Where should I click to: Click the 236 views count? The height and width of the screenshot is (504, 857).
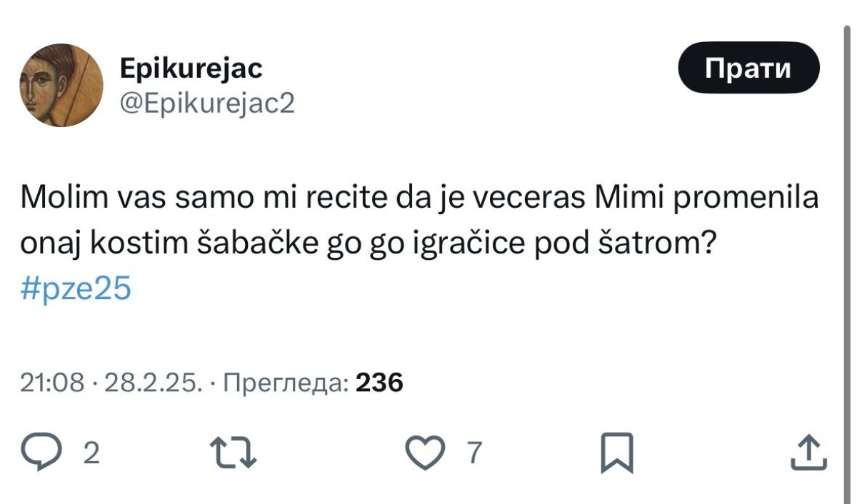379,383
